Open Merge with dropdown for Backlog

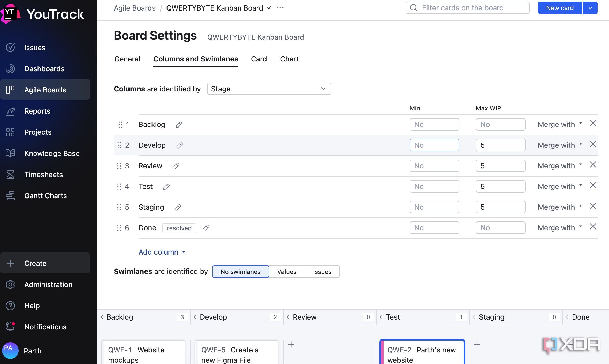(560, 124)
